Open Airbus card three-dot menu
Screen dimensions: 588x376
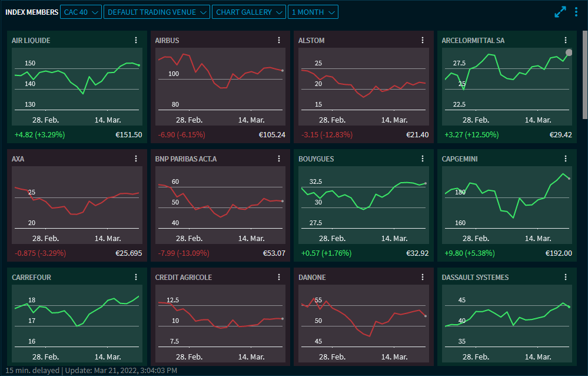point(279,40)
